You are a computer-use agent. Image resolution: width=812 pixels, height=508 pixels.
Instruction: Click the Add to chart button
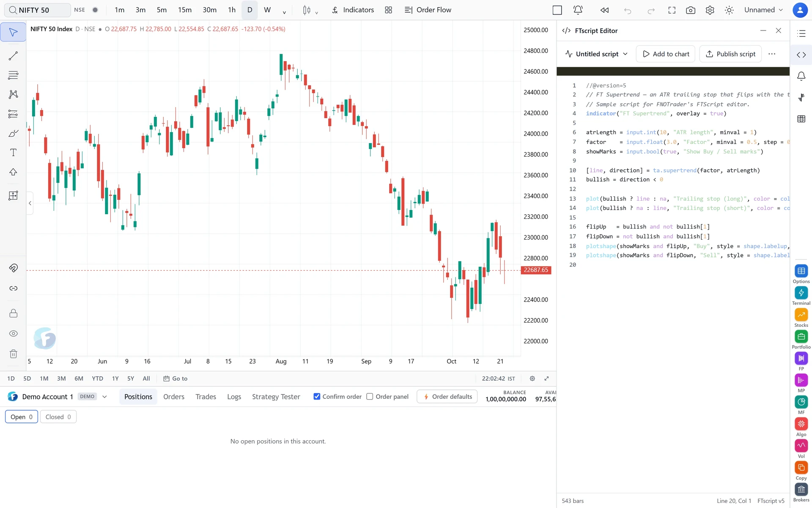pos(665,54)
